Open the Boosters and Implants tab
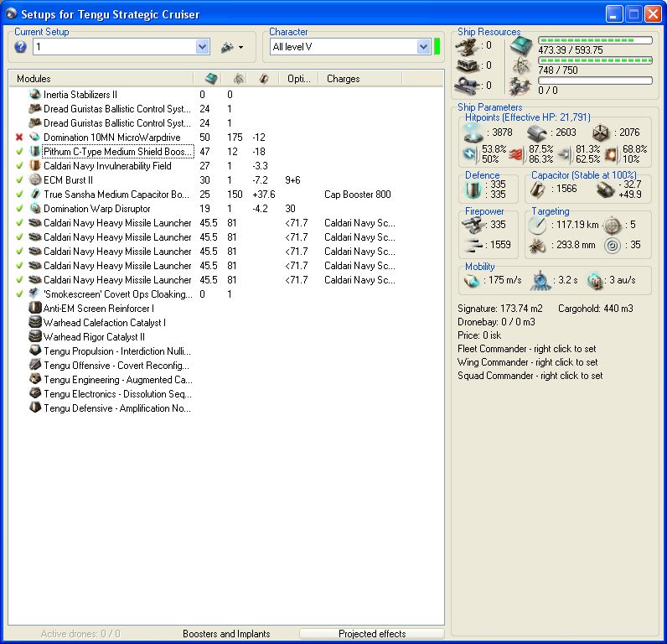The width and height of the screenshot is (667, 644). (226, 634)
